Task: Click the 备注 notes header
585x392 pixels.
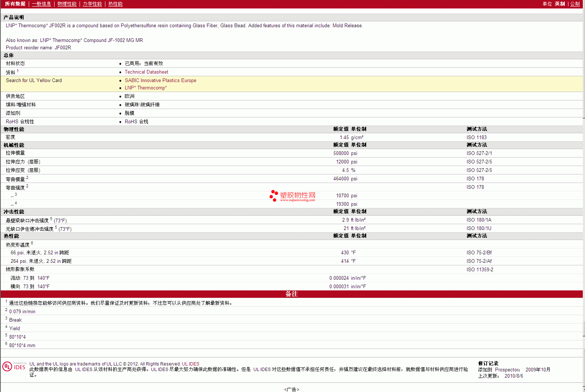Action: (291, 294)
